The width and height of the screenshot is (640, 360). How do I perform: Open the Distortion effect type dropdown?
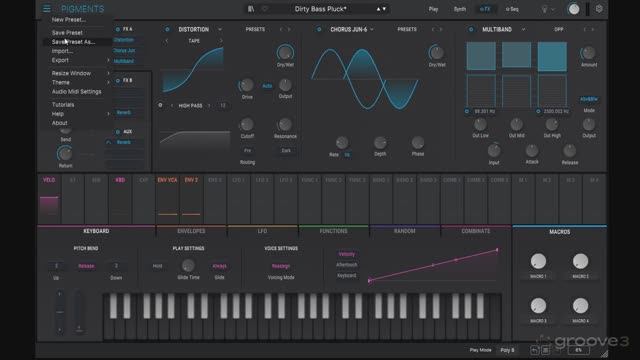[x=220, y=29]
